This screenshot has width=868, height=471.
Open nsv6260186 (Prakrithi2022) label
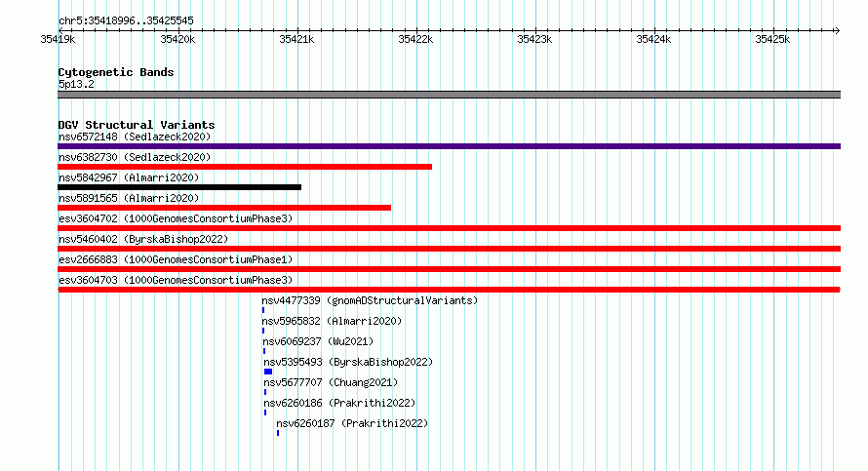click(340, 403)
